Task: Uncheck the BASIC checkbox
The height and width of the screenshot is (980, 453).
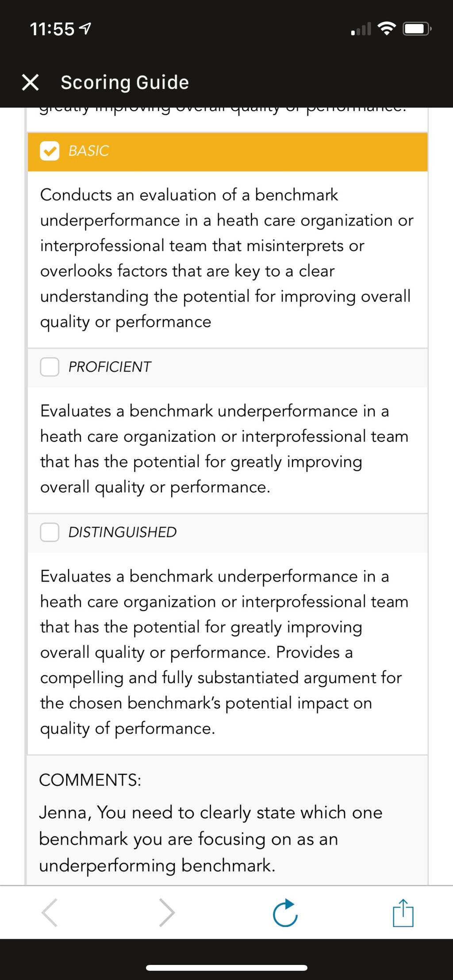Action: pos(50,151)
